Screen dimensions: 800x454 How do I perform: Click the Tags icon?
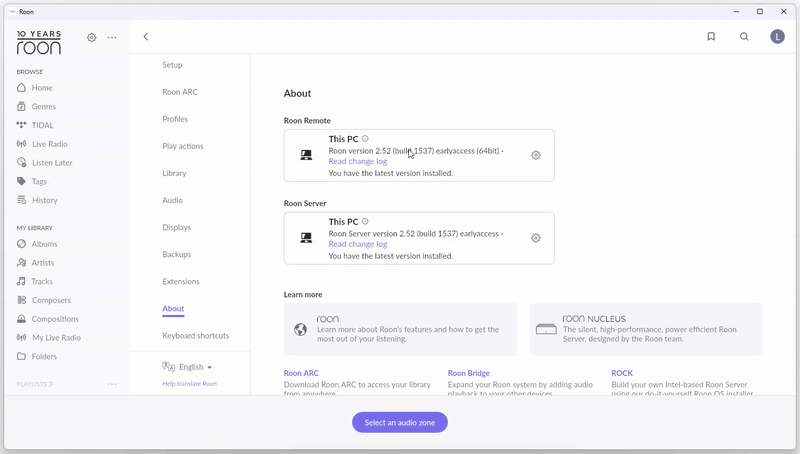tap(21, 181)
